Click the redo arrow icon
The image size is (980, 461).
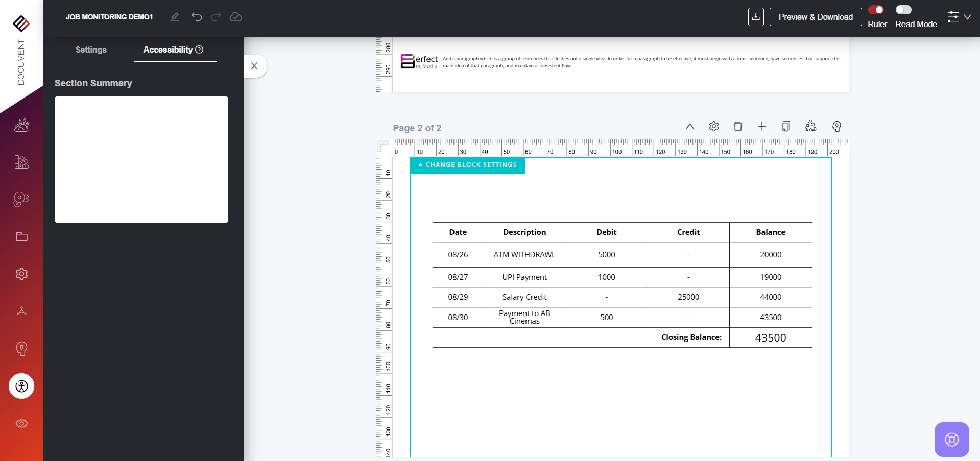click(x=216, y=17)
